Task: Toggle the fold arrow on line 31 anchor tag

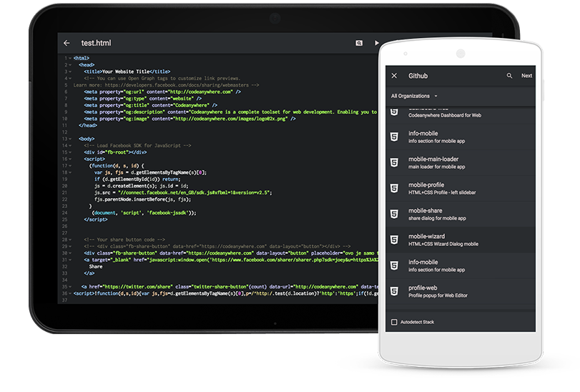Action: click(70, 260)
